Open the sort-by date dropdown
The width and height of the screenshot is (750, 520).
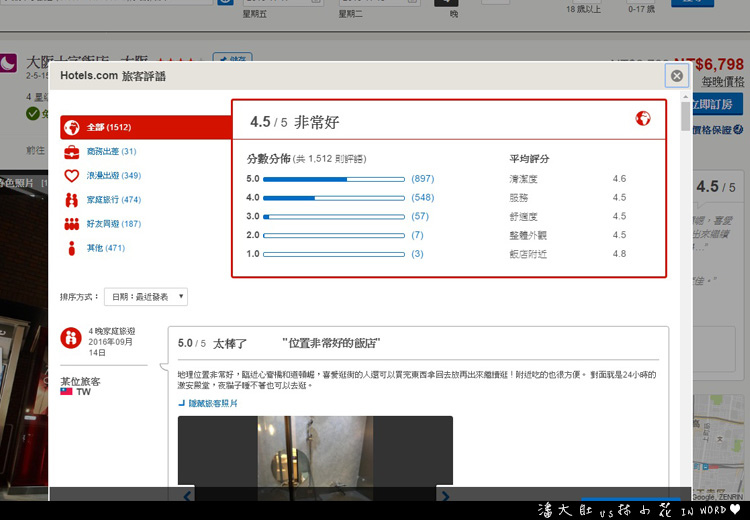pyautogui.click(x=146, y=297)
